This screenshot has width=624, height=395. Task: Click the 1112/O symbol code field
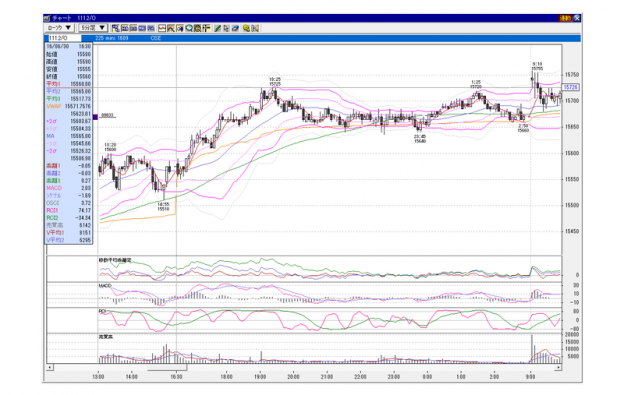click(x=64, y=38)
